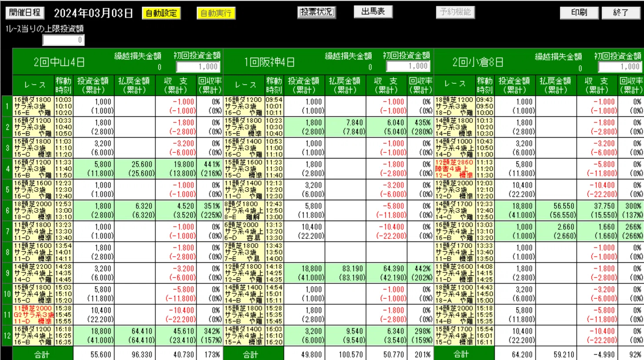
Task: Click the 開催日程 button
Action: (x=25, y=13)
